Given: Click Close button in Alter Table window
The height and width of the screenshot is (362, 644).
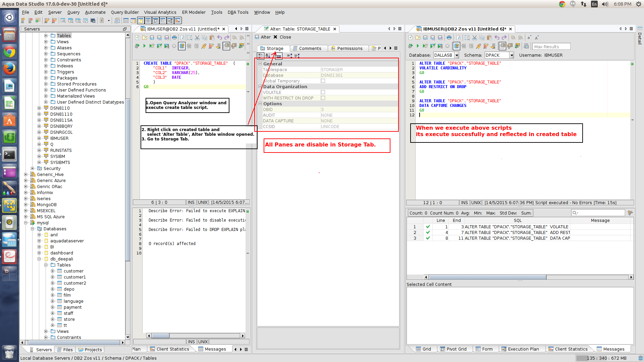Looking at the screenshot, I should (282, 37).
